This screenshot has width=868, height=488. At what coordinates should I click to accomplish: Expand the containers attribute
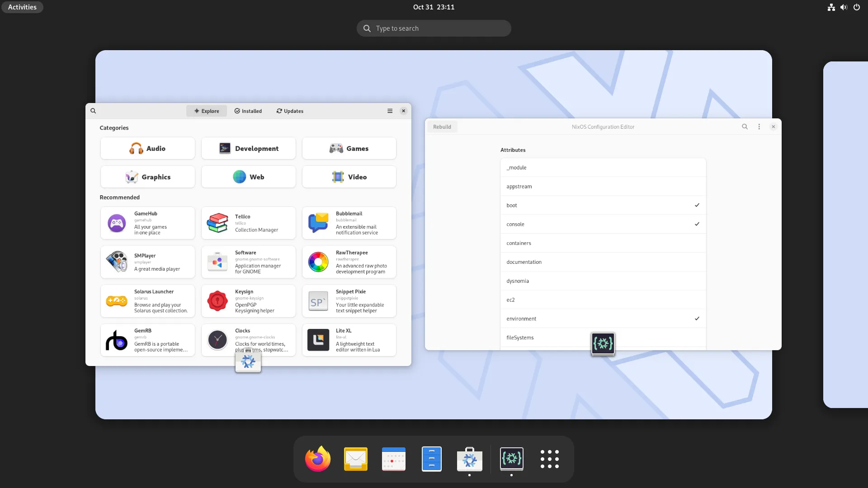pyautogui.click(x=603, y=243)
